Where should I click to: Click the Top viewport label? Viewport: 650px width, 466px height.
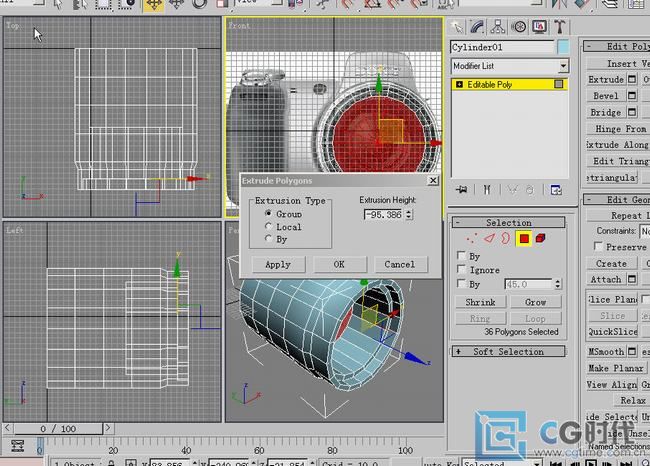[12, 26]
